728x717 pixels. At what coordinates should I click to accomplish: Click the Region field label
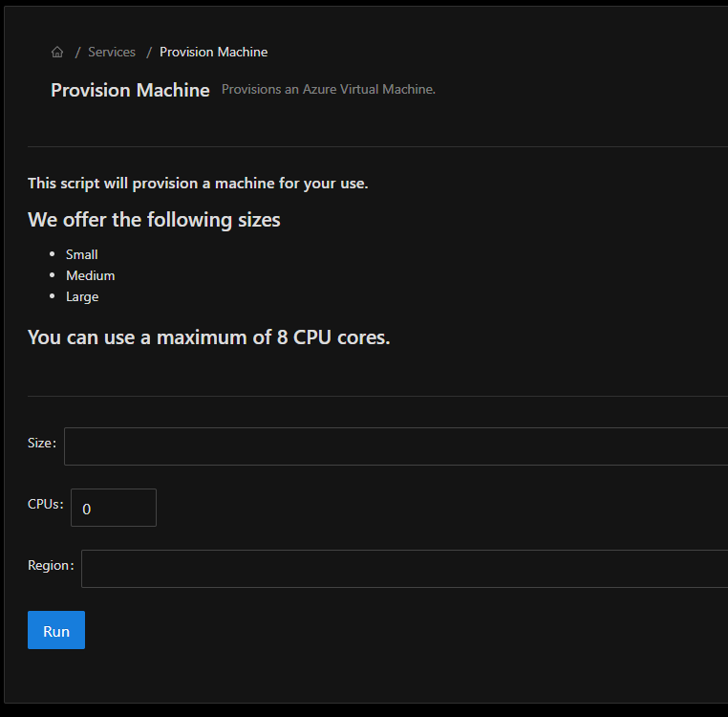51,566
